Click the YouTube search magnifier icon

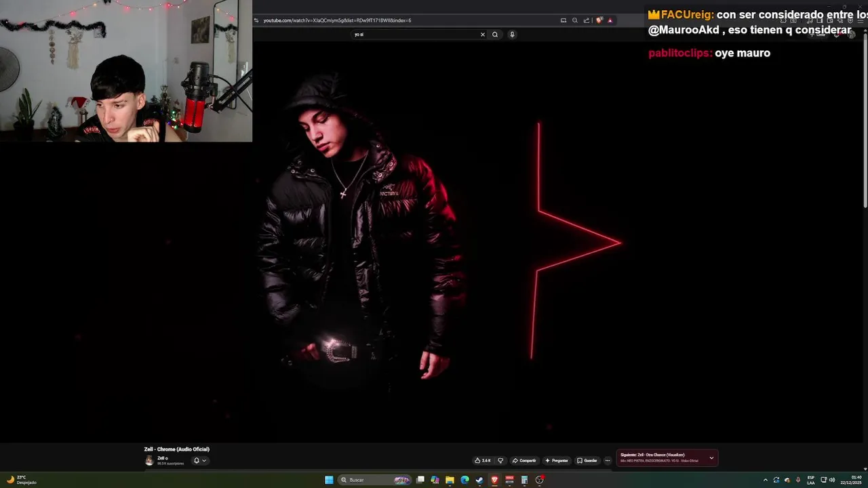(x=495, y=35)
